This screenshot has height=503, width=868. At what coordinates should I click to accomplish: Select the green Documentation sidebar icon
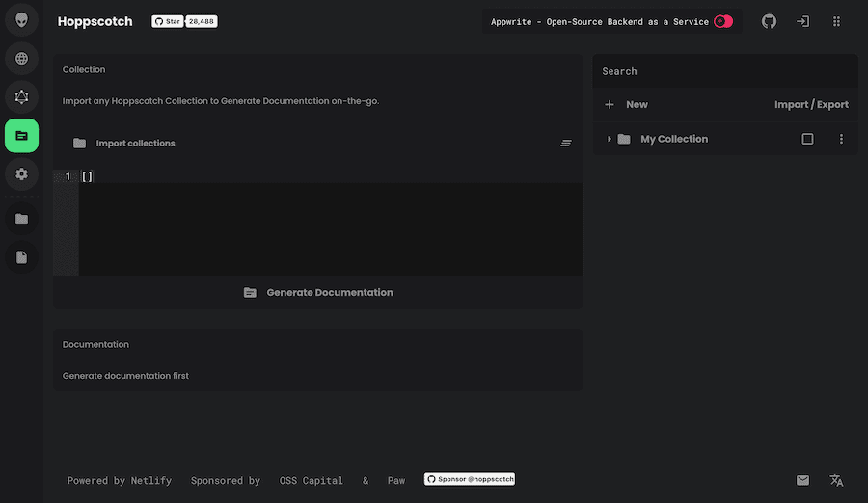(x=21, y=136)
